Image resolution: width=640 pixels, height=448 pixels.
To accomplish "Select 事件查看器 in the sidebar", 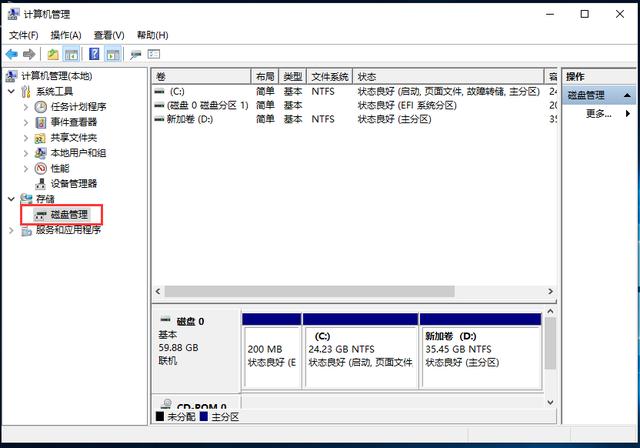I will [x=74, y=122].
